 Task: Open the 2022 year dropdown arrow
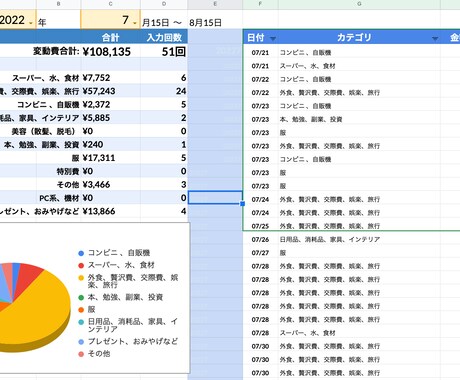point(31,23)
